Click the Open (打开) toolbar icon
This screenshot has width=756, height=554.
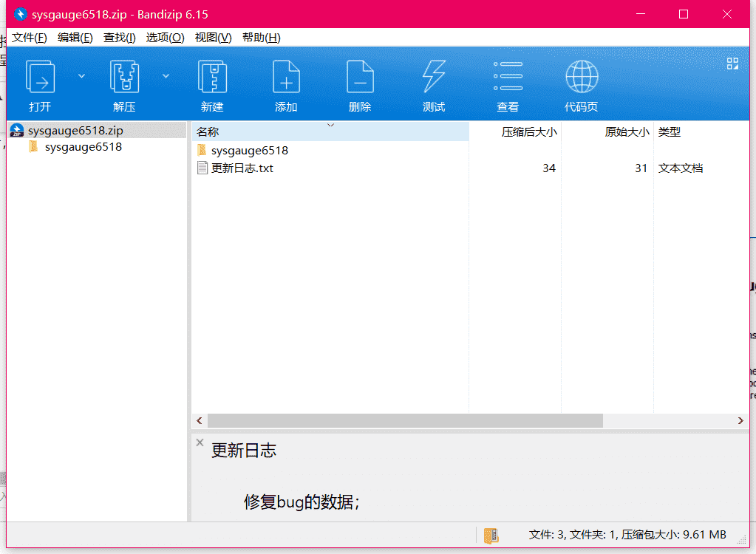click(x=40, y=77)
